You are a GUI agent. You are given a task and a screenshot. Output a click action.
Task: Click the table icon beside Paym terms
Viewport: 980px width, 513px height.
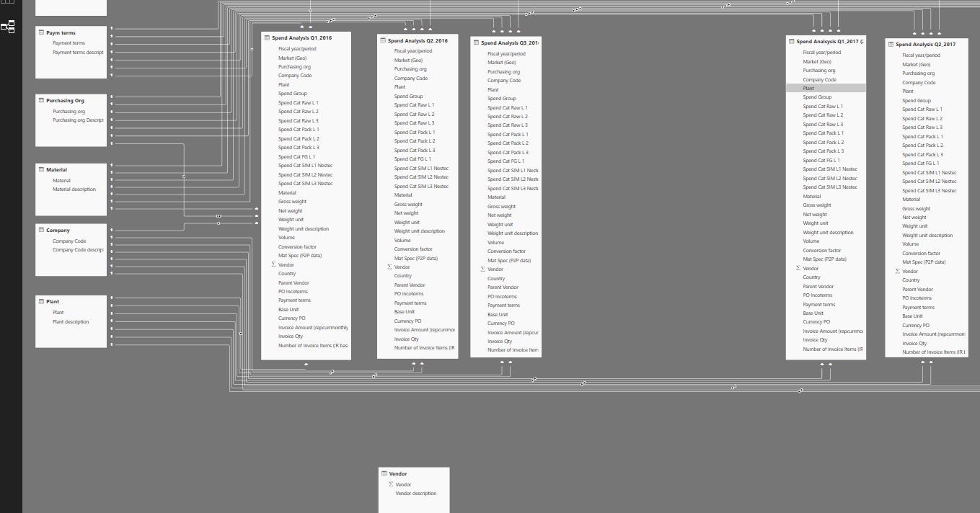click(x=41, y=32)
